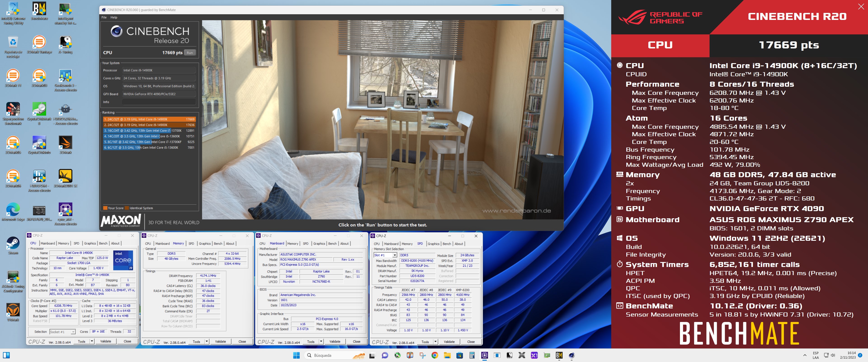Select the Superposition Benchmark desktop icon
This screenshot has height=362, width=868.
(x=13, y=114)
